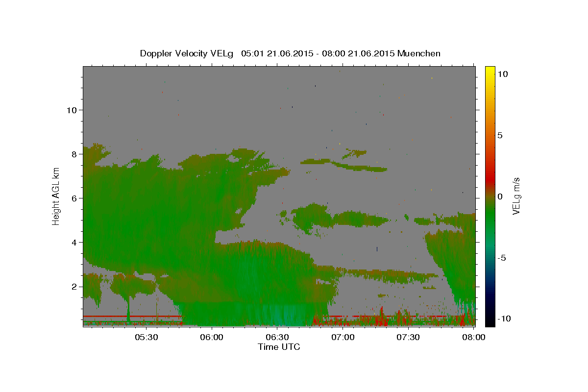Click the '06:30' time tick label
The width and height of the screenshot is (588, 392).
point(277,338)
